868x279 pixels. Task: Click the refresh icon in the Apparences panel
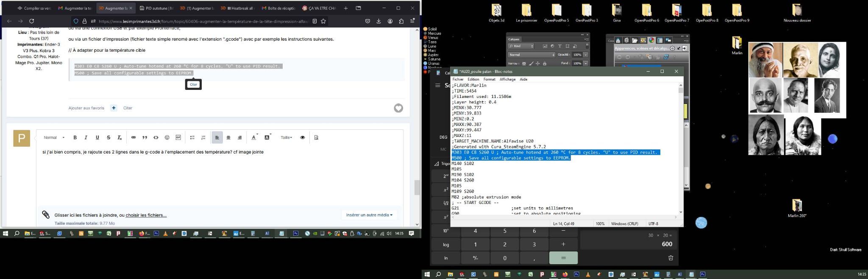coord(666,57)
